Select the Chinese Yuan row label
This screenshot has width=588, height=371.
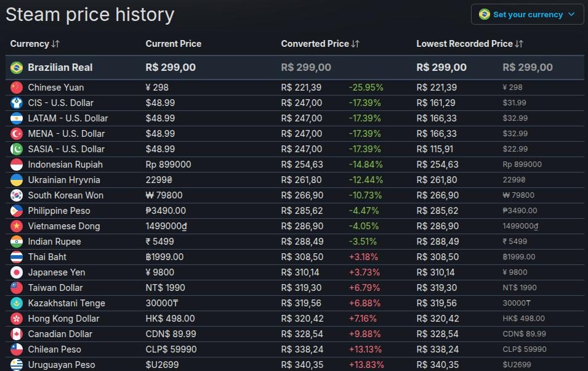point(56,88)
